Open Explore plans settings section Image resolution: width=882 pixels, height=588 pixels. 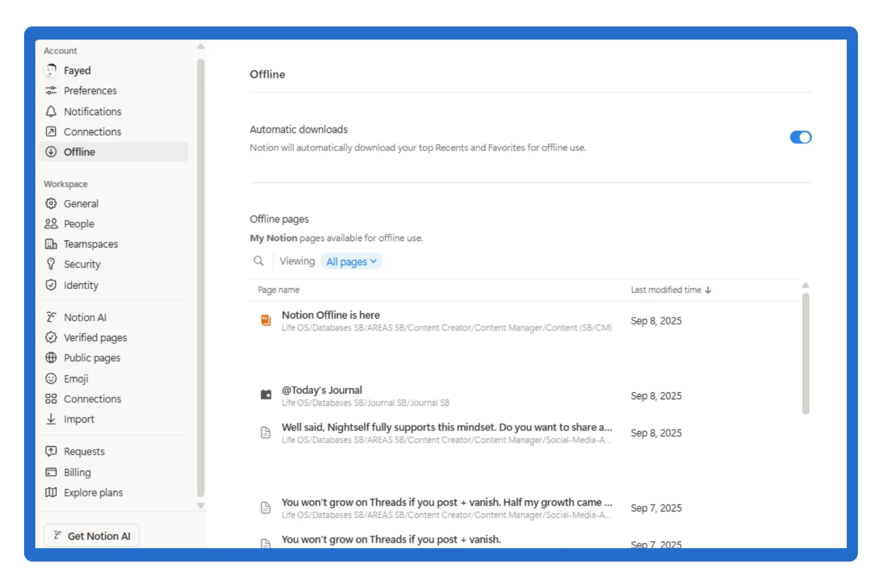pyautogui.click(x=113, y=492)
